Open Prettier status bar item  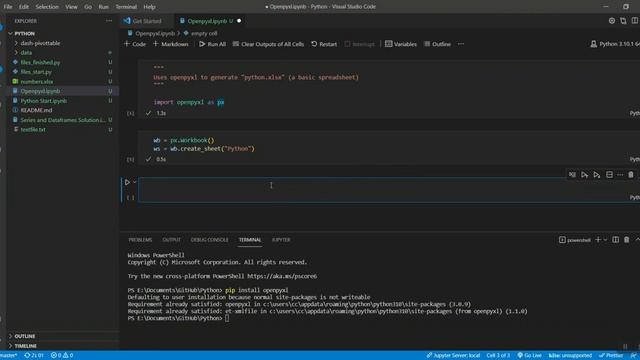[611, 355]
